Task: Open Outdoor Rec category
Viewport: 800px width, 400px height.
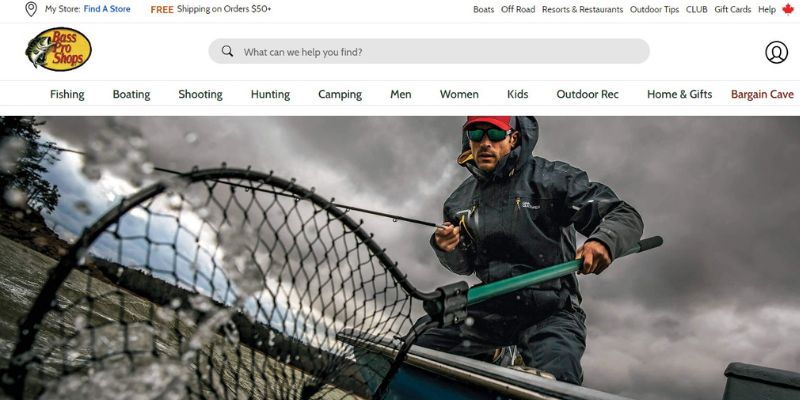Action: click(x=587, y=94)
